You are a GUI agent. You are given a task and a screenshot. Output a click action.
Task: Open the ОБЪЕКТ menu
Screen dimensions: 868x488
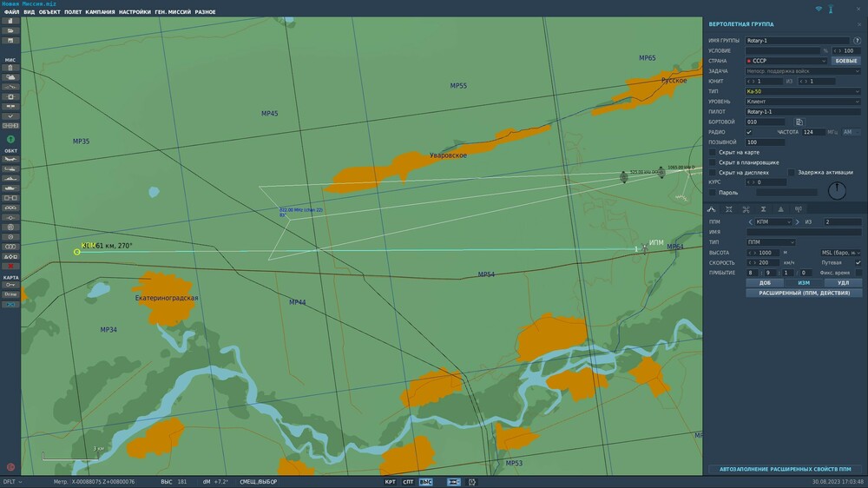pos(49,11)
